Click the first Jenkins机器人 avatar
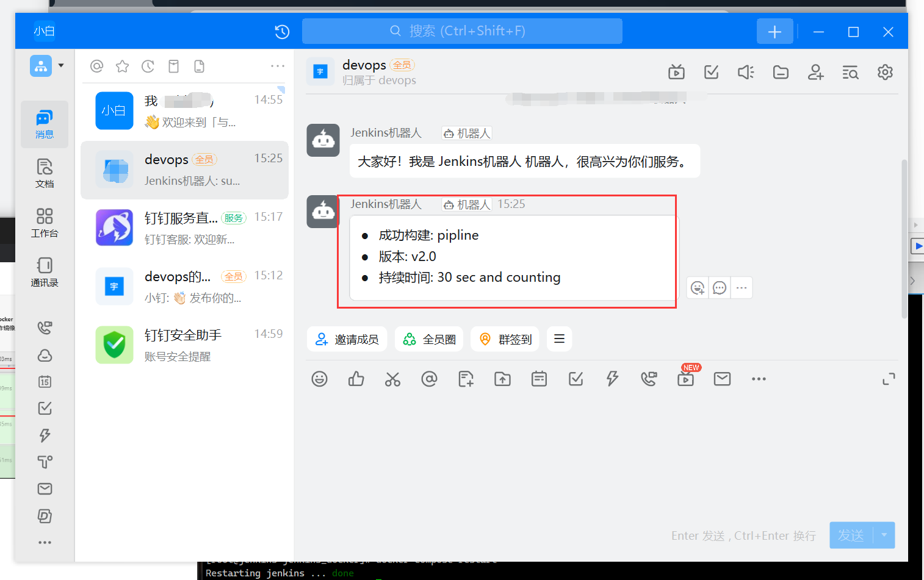Screen dimensions: 924x580 323,140
